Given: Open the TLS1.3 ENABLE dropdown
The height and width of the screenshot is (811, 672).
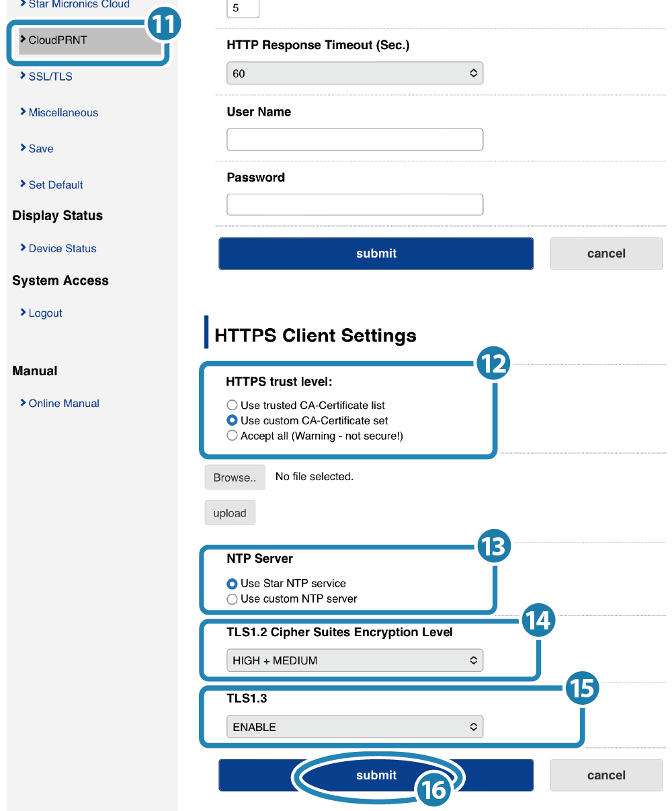Looking at the screenshot, I should 355,727.
